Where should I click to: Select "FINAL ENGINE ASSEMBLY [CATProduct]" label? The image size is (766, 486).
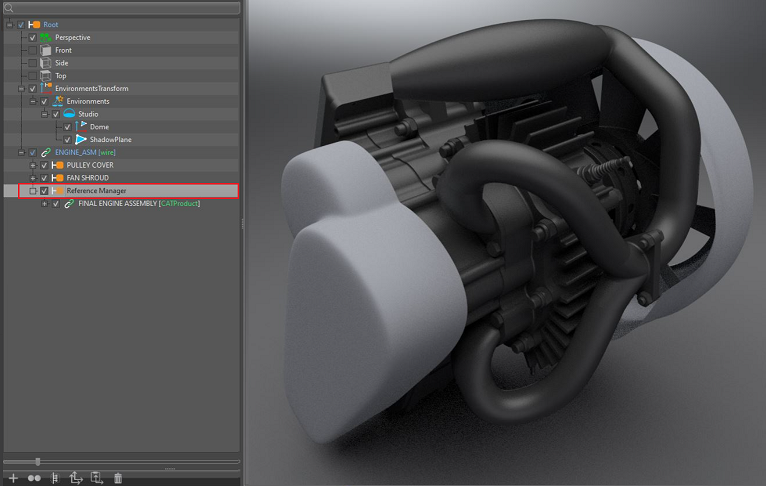click(x=139, y=204)
